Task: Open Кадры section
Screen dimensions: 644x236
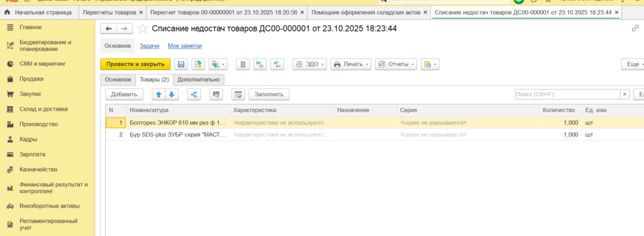Action: (x=47, y=139)
